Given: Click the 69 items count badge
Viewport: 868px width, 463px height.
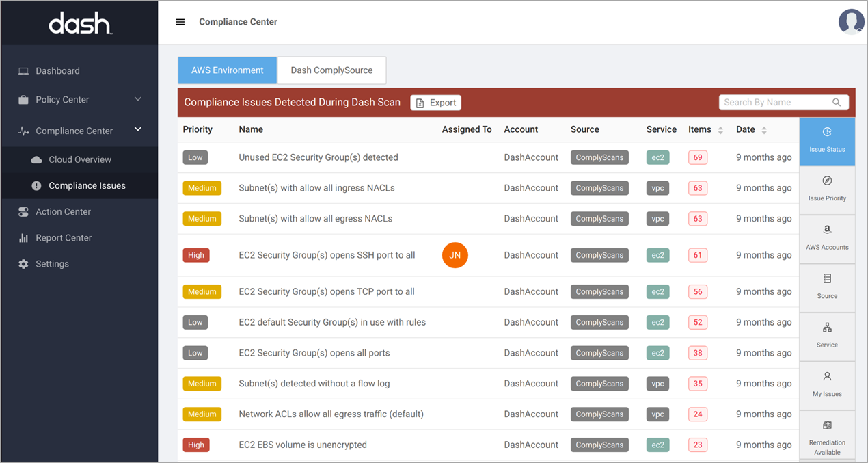Looking at the screenshot, I should 698,157.
